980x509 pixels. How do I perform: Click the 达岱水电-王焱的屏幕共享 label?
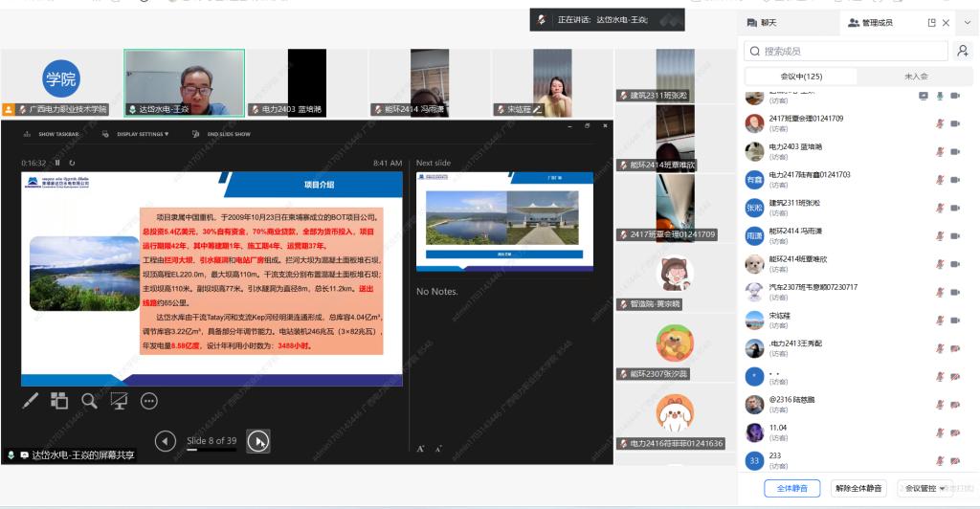pyautogui.click(x=71, y=455)
